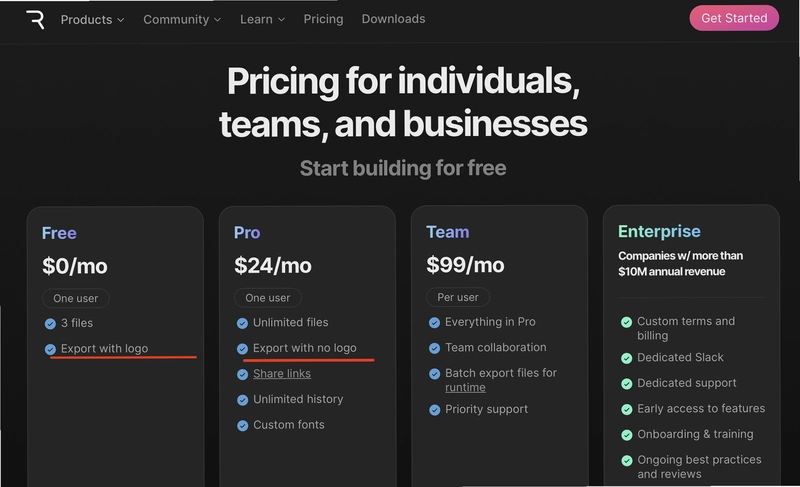
Task: Follow the Share links hyperlink
Action: [x=282, y=374]
